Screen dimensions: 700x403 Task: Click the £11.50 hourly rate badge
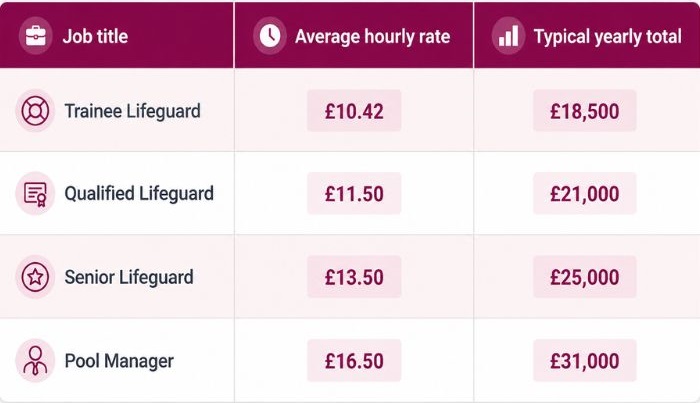[x=354, y=194]
